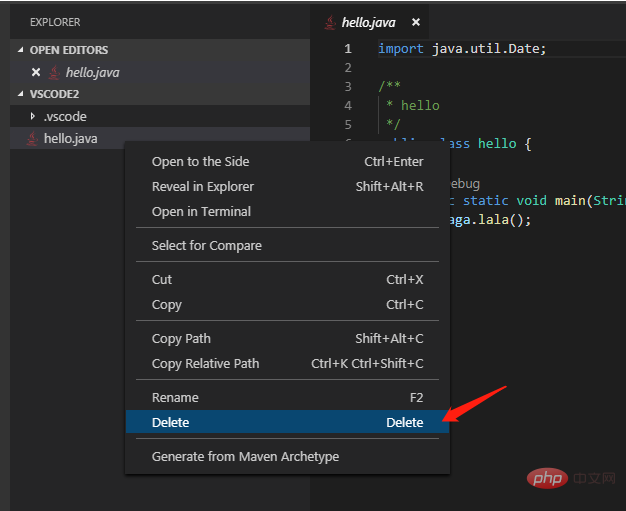
Task: Choose Cut from context menu
Action: tap(287, 279)
